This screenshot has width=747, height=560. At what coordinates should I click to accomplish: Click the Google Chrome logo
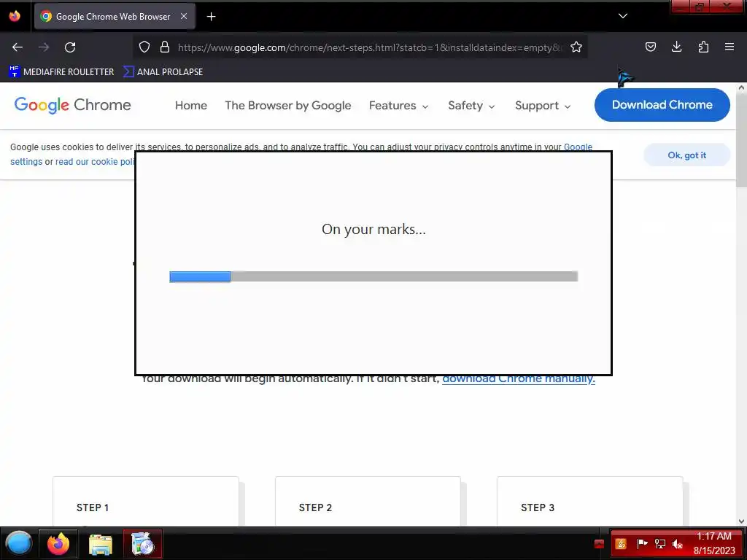point(72,105)
